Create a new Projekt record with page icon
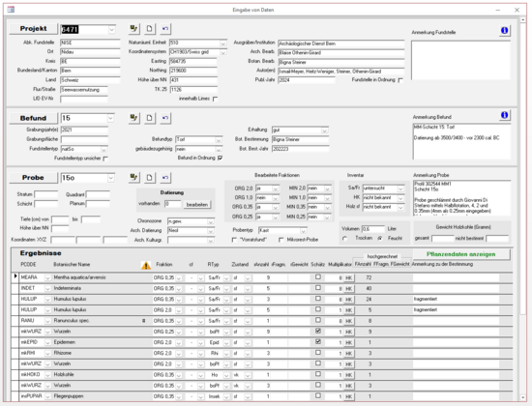 point(149,29)
